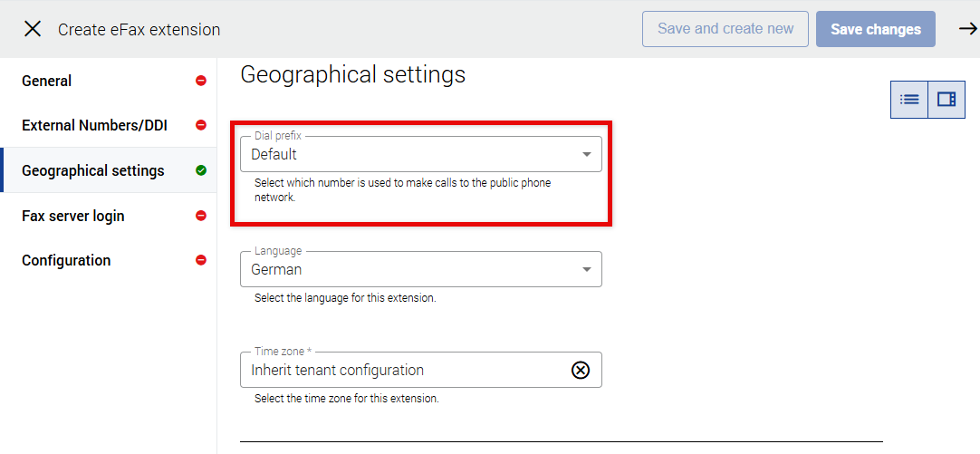Close the Create eFax extension dialog
The image size is (980, 454).
33,29
